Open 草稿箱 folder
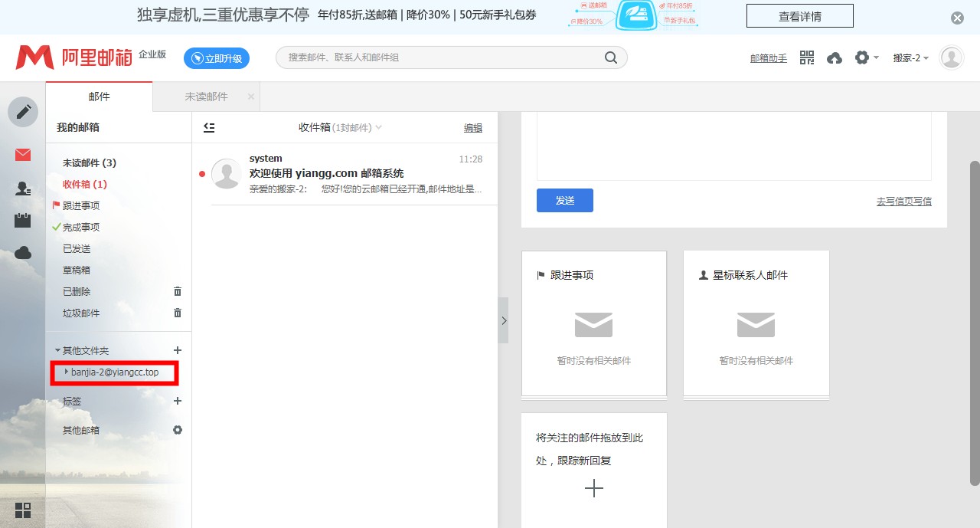980x528 pixels. pyautogui.click(x=77, y=270)
